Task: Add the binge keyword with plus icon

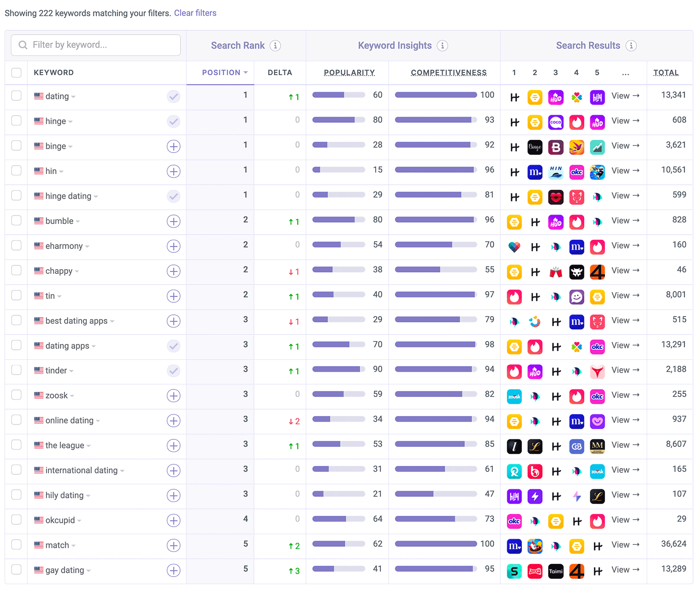Action: (x=174, y=146)
